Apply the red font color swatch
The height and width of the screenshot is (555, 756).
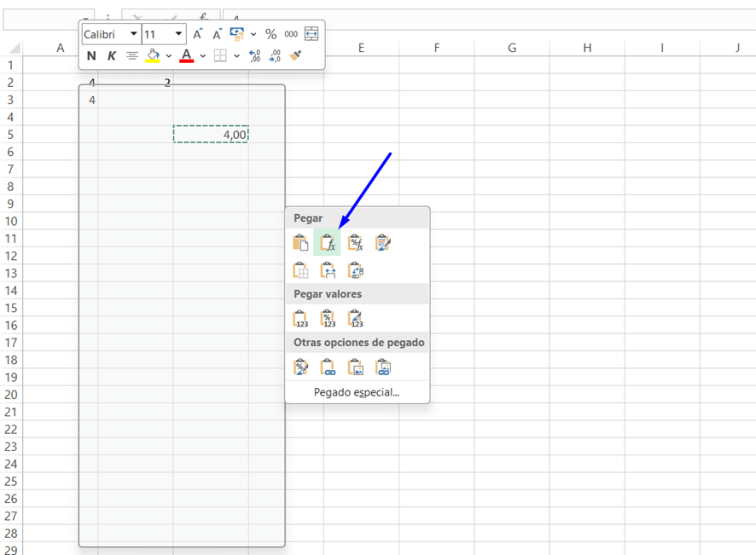187,55
